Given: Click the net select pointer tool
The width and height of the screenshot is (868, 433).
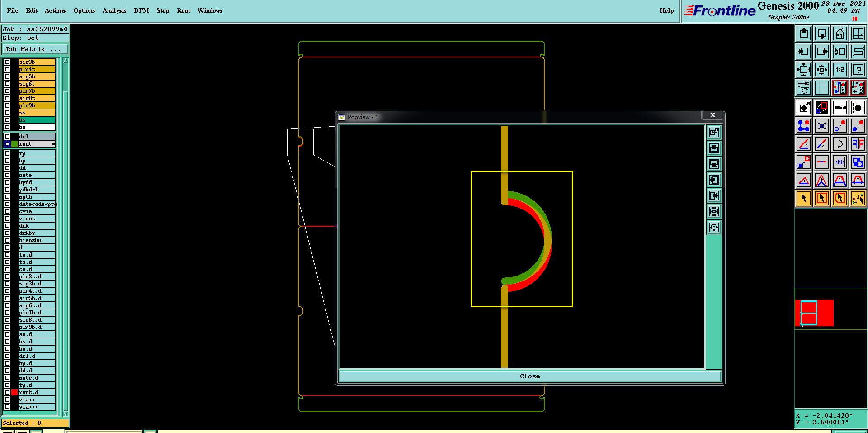Looking at the screenshot, I should 858,198.
